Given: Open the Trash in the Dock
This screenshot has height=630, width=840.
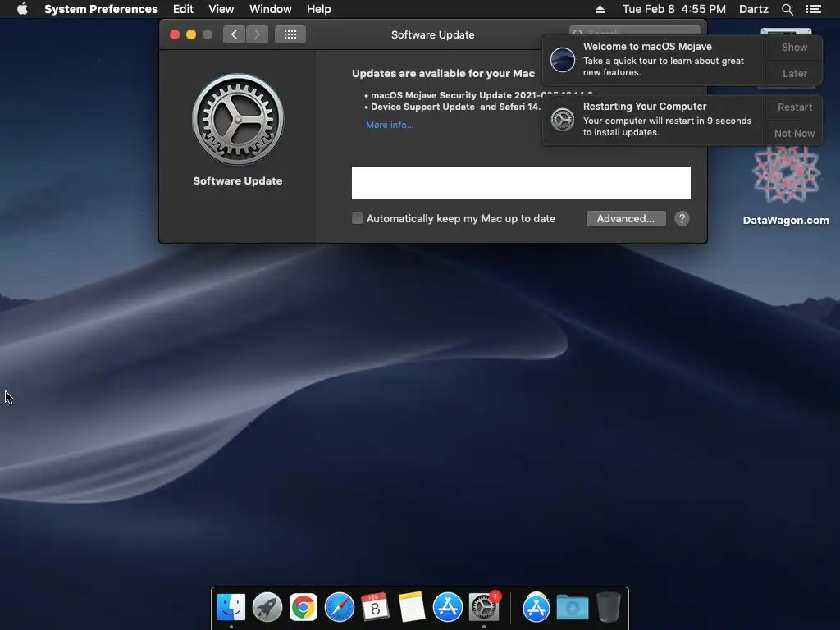Looking at the screenshot, I should [x=608, y=607].
